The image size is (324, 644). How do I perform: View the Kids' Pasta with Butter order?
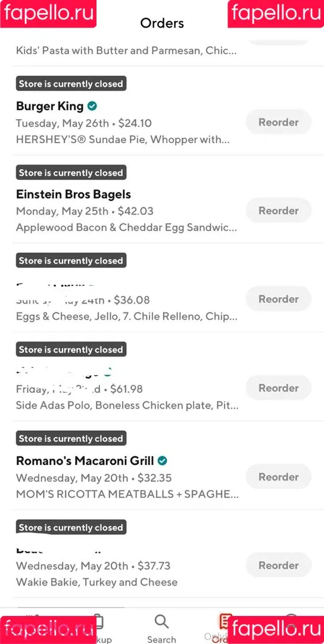126,51
